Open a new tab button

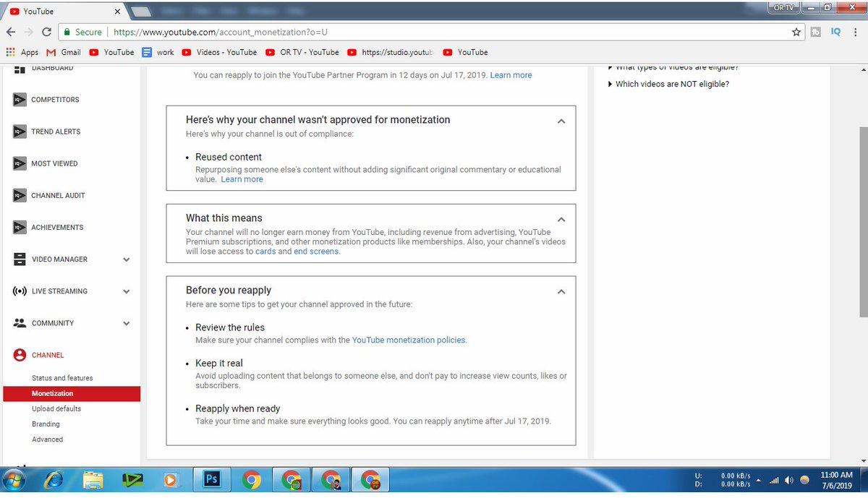coord(141,12)
